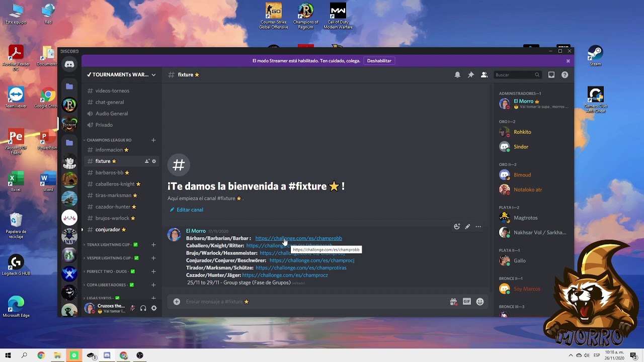Image resolution: width=644 pixels, height=362 pixels.
Task: Close the Streamer mode banner
Action: pyautogui.click(x=568, y=61)
